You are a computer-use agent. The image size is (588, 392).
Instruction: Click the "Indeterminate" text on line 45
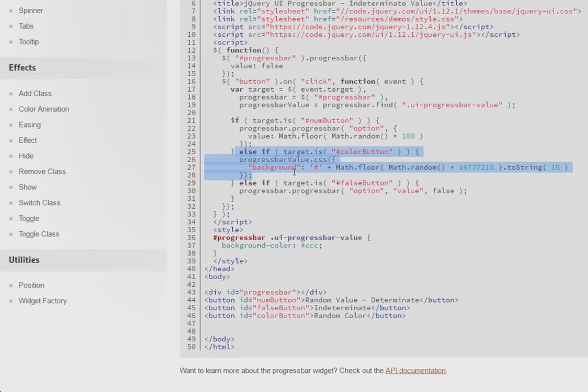point(343,308)
